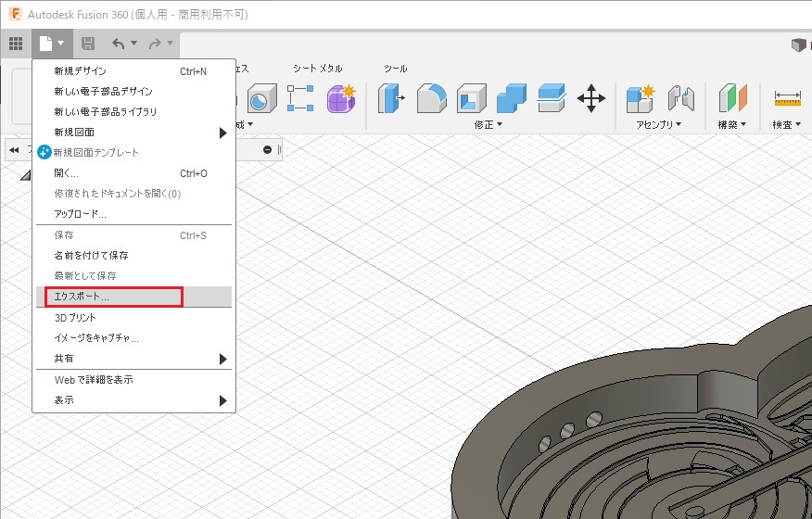Image resolution: width=812 pixels, height=519 pixels.
Task: Select the Move/Copy arrows tool
Action: tap(591, 98)
